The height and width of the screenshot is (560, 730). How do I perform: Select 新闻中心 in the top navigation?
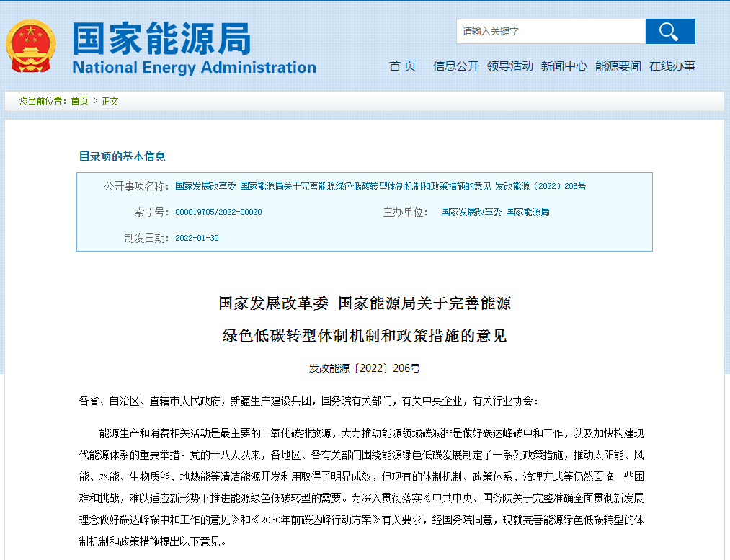click(x=564, y=66)
